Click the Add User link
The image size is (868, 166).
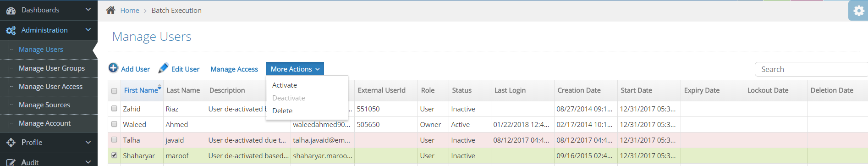pos(135,69)
